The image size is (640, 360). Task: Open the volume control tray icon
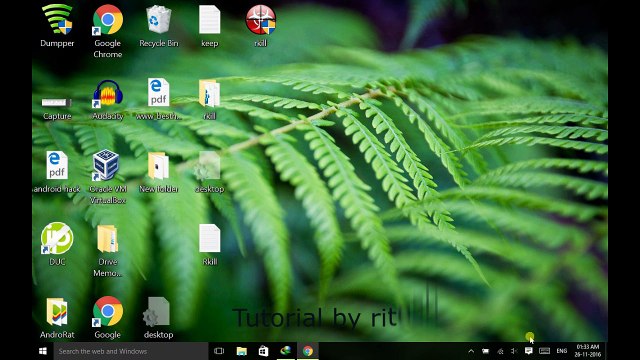click(x=514, y=351)
